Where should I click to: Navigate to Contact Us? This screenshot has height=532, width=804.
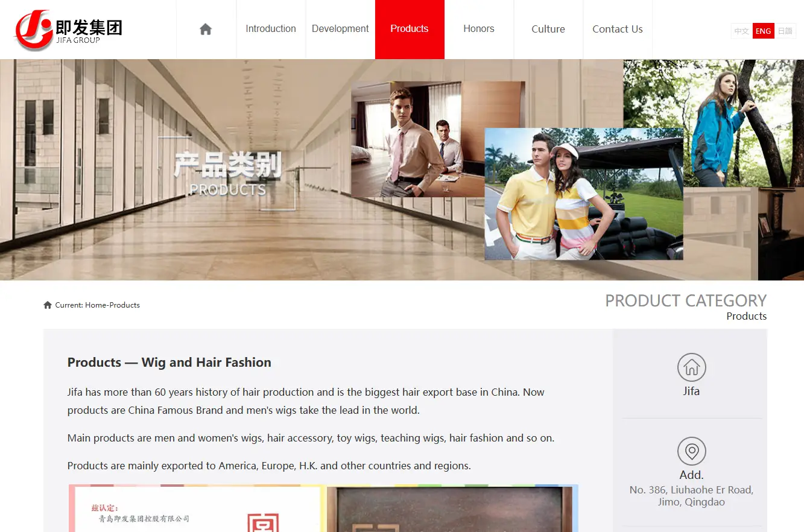coord(618,29)
